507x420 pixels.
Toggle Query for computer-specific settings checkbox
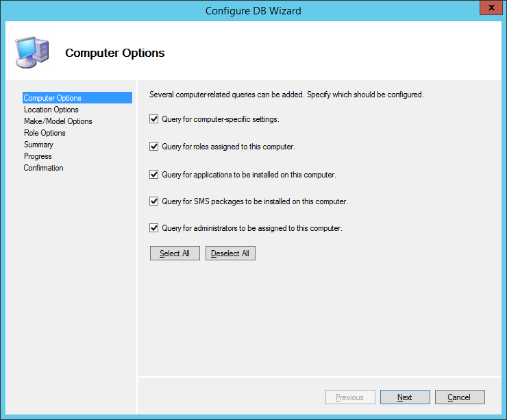point(154,119)
